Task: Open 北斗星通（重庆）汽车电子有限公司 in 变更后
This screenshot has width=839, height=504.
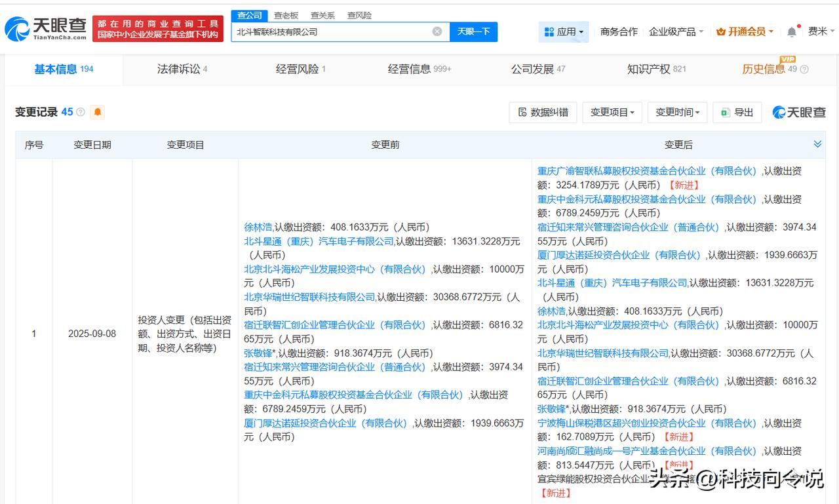Action: (612, 283)
